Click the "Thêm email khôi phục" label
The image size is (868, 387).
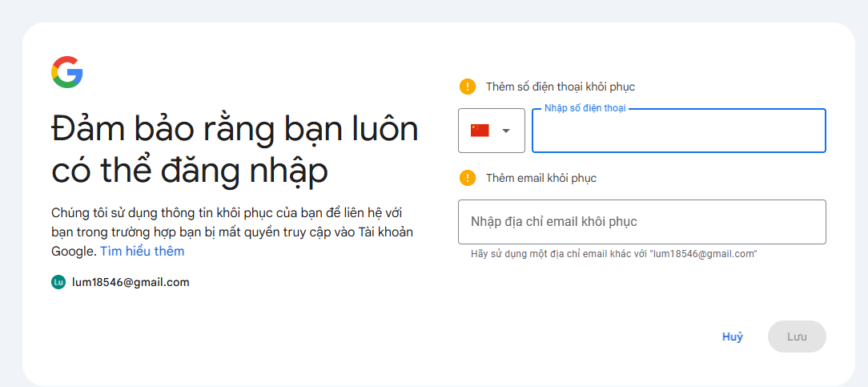point(540,178)
